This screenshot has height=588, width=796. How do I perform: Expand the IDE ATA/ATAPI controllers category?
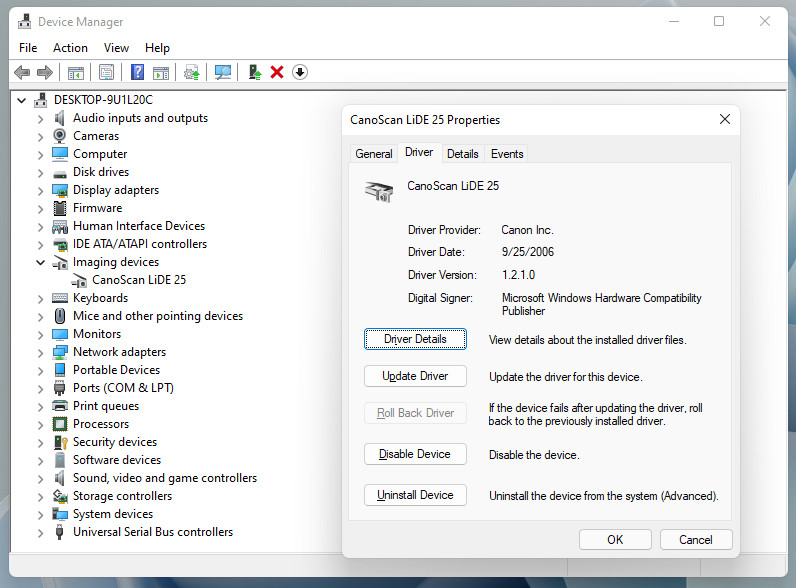pyautogui.click(x=40, y=245)
